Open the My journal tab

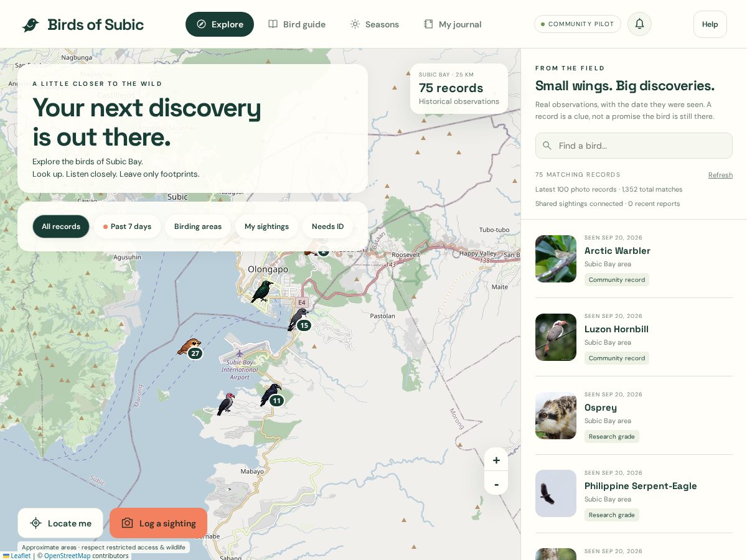453,24
